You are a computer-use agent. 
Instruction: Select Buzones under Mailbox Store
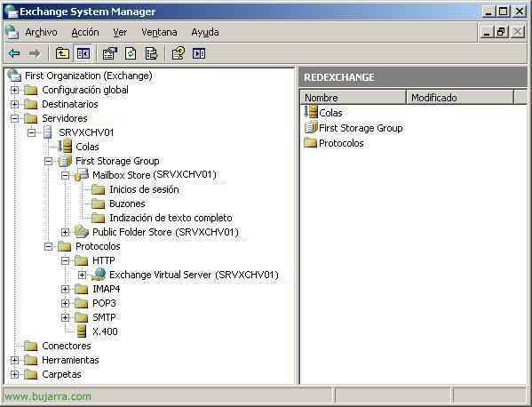coord(127,203)
